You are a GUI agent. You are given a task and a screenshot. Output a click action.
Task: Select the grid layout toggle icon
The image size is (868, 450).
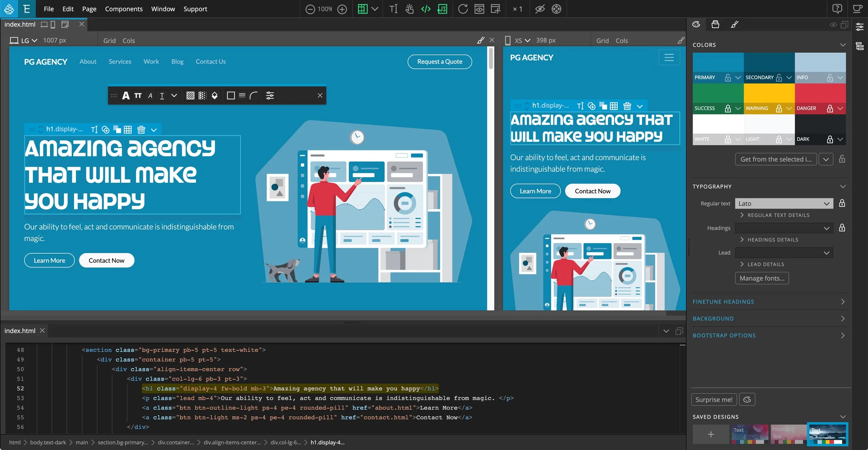click(362, 9)
